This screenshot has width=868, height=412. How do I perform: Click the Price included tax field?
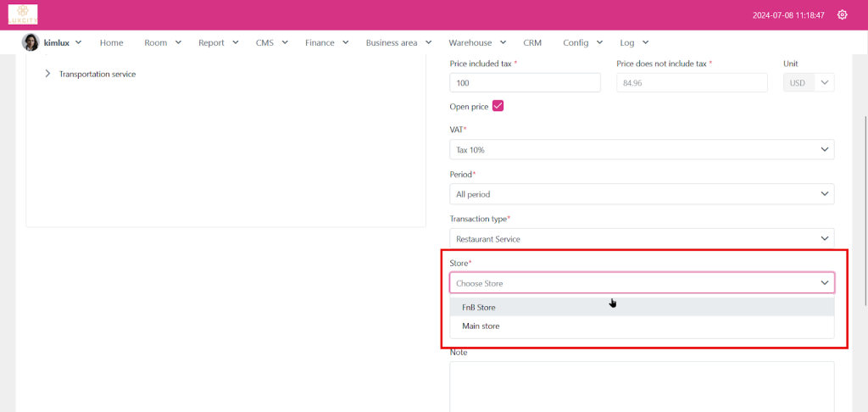click(x=525, y=82)
